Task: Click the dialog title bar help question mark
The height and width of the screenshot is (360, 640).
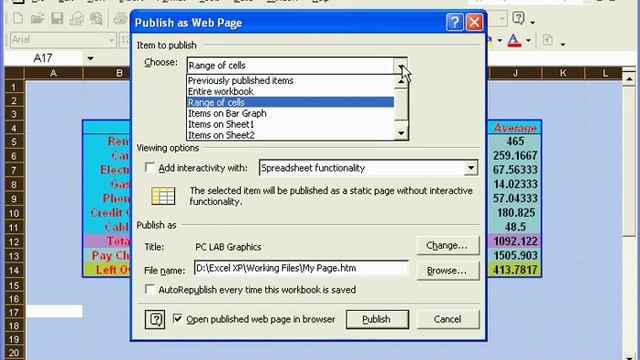Action: [x=455, y=22]
